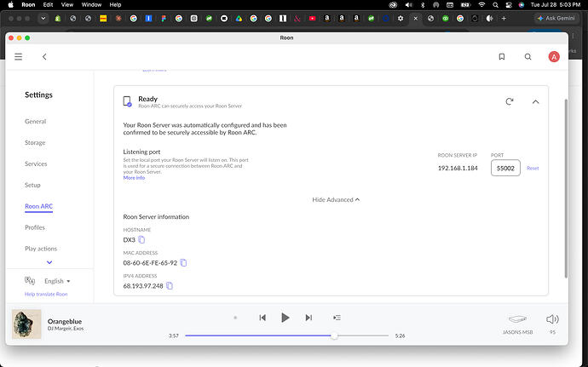Open the hamburger navigation menu

pyautogui.click(x=19, y=56)
